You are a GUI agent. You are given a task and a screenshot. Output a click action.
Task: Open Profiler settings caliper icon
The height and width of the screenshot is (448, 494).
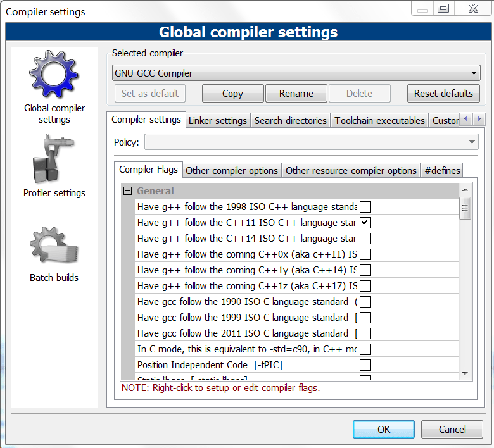(53, 159)
